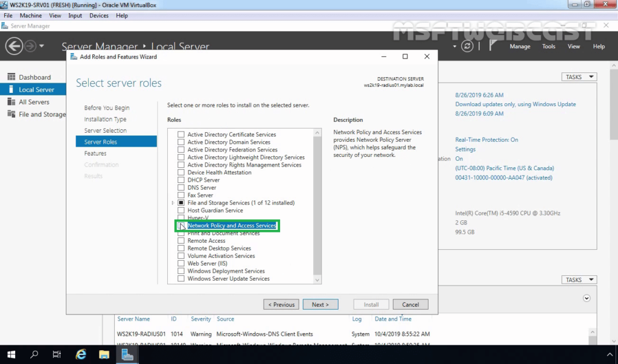
Task: Minimize the Add Roles wizard window
Action: tap(383, 56)
